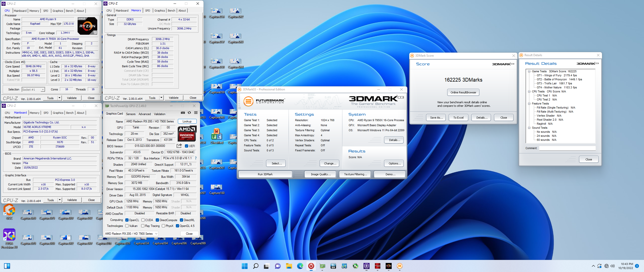
Task: Open Tools dropdown arrow in CPU-Z Mainboard window
Action: pyautogui.click(x=60, y=200)
